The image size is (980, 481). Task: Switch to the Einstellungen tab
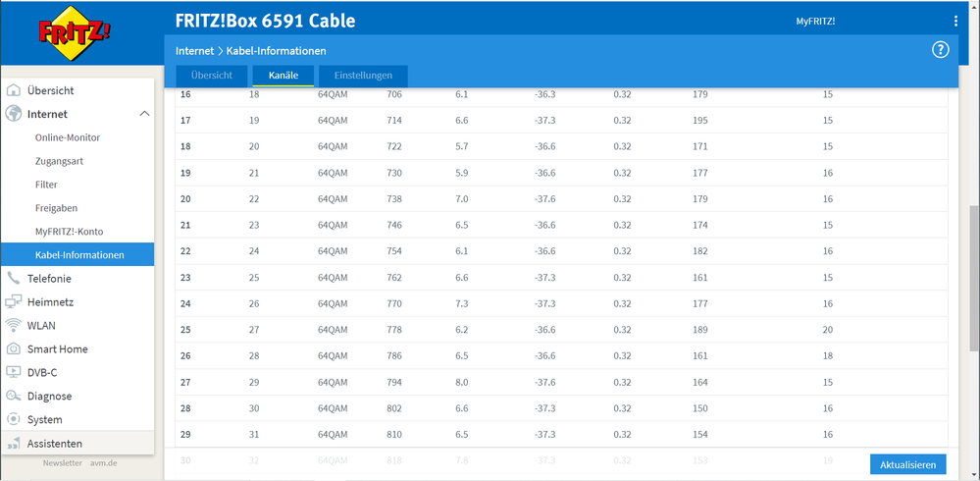pos(363,76)
